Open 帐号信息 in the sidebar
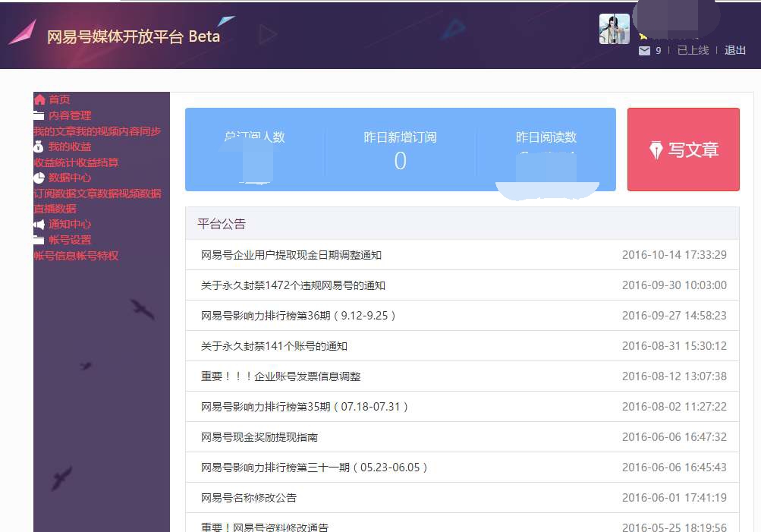761x532 pixels. tap(55, 256)
